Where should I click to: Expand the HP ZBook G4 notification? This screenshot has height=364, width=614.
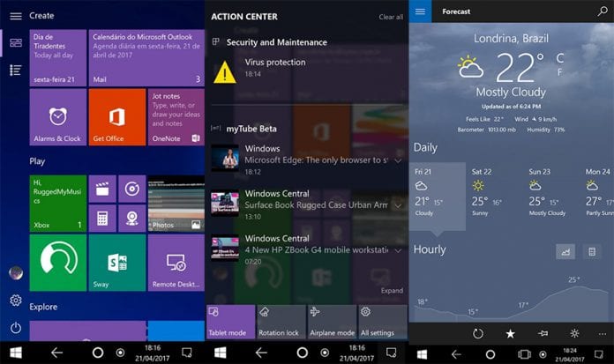(398, 250)
